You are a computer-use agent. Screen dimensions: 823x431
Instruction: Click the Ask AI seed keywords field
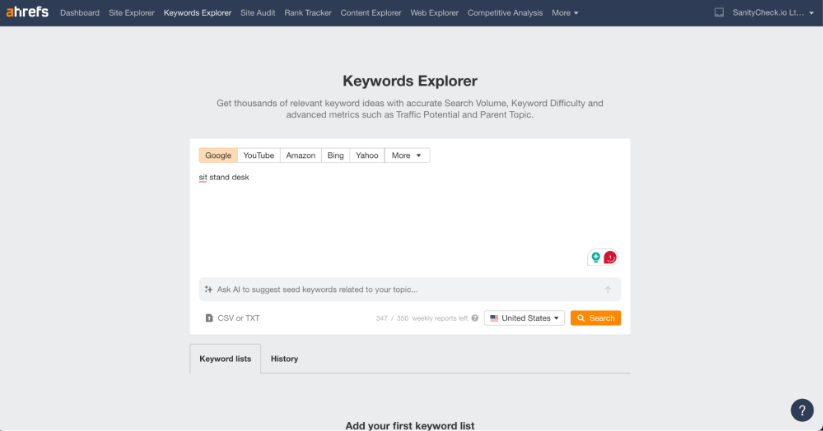tap(400, 290)
